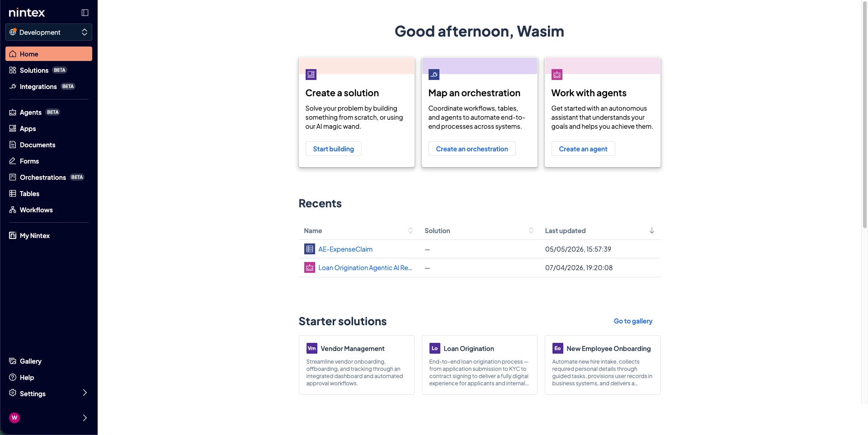The height and width of the screenshot is (435, 868).
Task: Expand the Settings submenu chevron
Action: tap(85, 393)
